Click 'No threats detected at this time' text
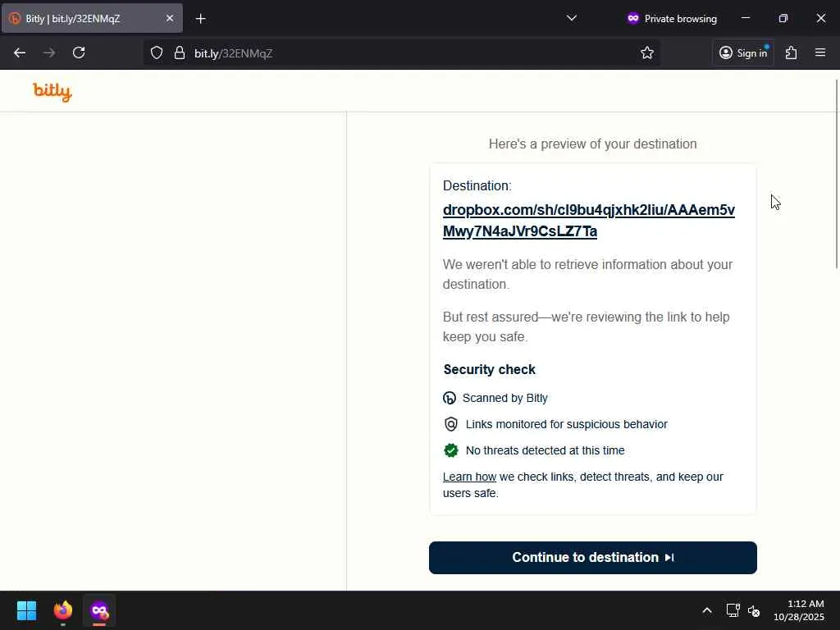Image resolution: width=840 pixels, height=630 pixels. point(545,450)
